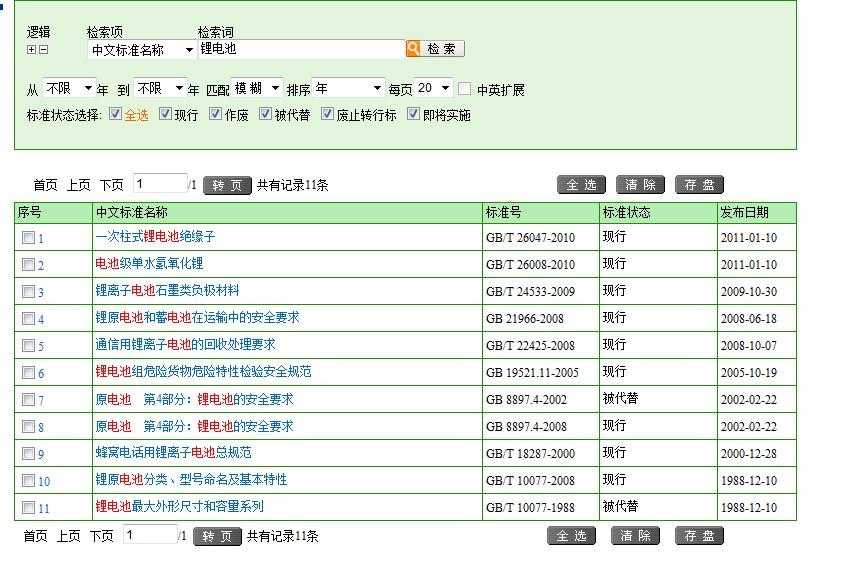Click the bottom 转页 button
The height and width of the screenshot is (588, 861).
click(217, 536)
